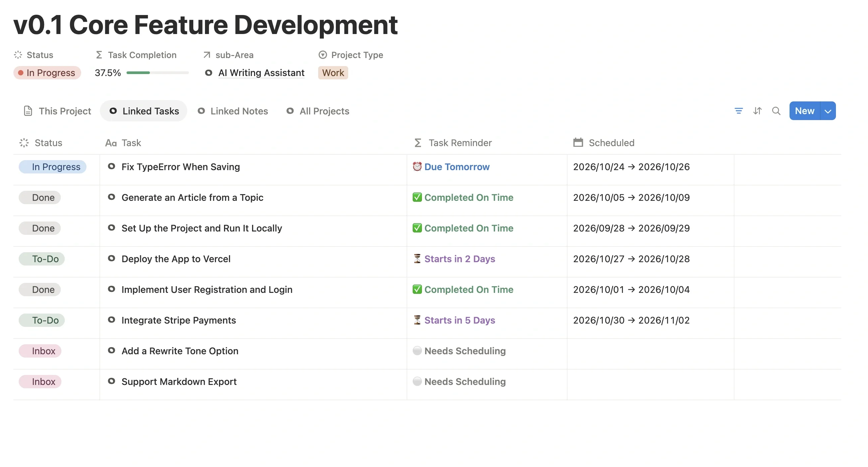Click the hourglass icon beside Starts in 2 Days
The height and width of the screenshot is (467, 868).
[417, 259]
